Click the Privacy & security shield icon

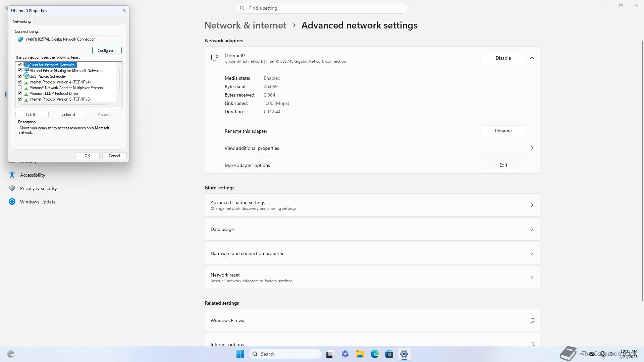pos(12,188)
